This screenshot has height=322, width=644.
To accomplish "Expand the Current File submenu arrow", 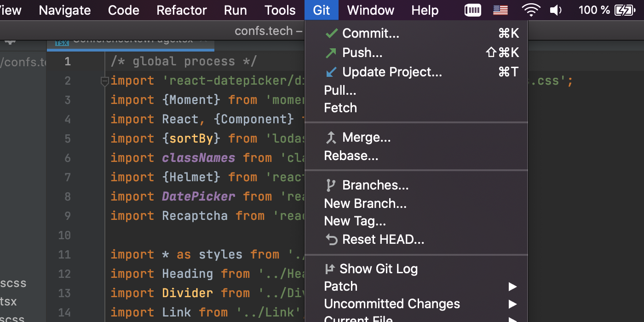I will click(x=512, y=319).
